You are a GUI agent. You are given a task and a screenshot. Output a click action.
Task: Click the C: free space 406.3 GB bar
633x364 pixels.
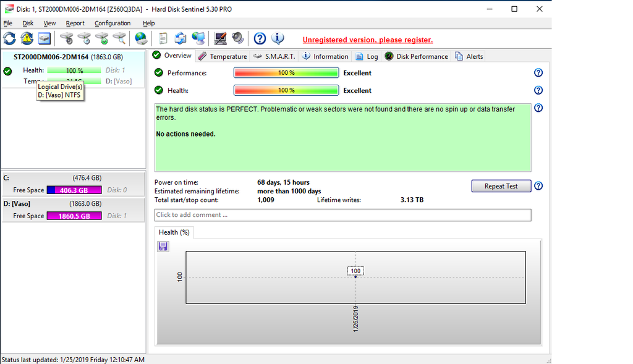[74, 190]
